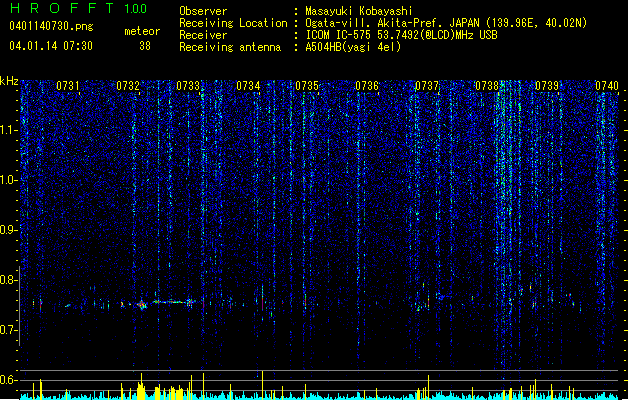The width and height of the screenshot is (629, 400).
Task: Click the tallest yellow spike near 0734
Action: pyautogui.click(x=262, y=384)
